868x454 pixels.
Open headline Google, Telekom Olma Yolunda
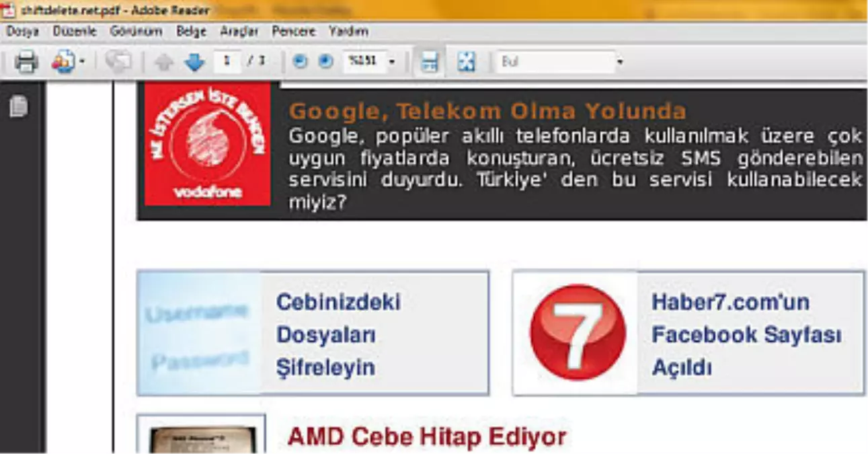click(487, 110)
